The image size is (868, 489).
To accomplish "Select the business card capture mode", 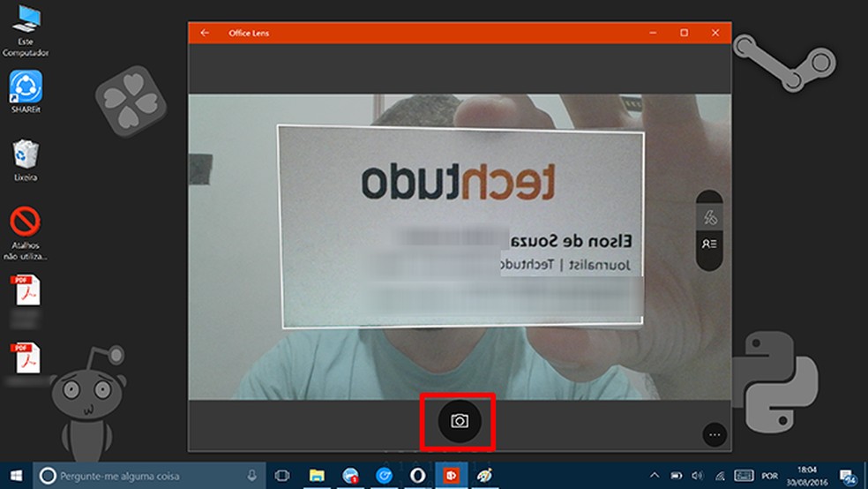I will coord(709,244).
